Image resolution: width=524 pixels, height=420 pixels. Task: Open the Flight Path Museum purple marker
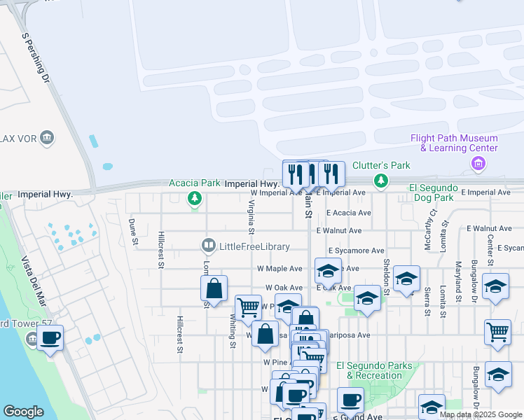click(x=478, y=164)
